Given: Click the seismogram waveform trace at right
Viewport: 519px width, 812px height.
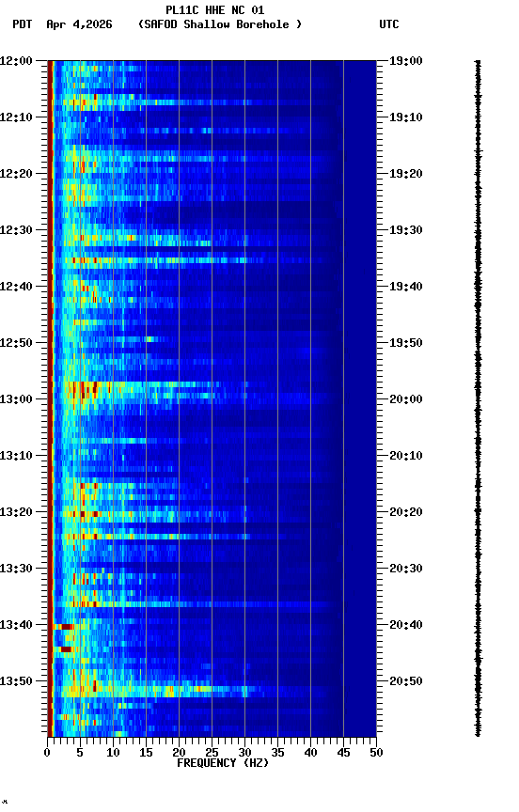Looking at the screenshot, I should click(478, 398).
